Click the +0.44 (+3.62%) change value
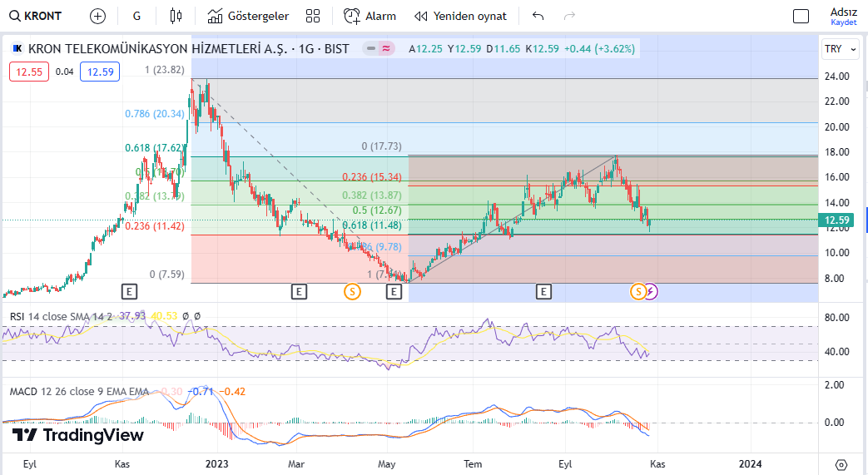868x475 pixels. pos(599,49)
